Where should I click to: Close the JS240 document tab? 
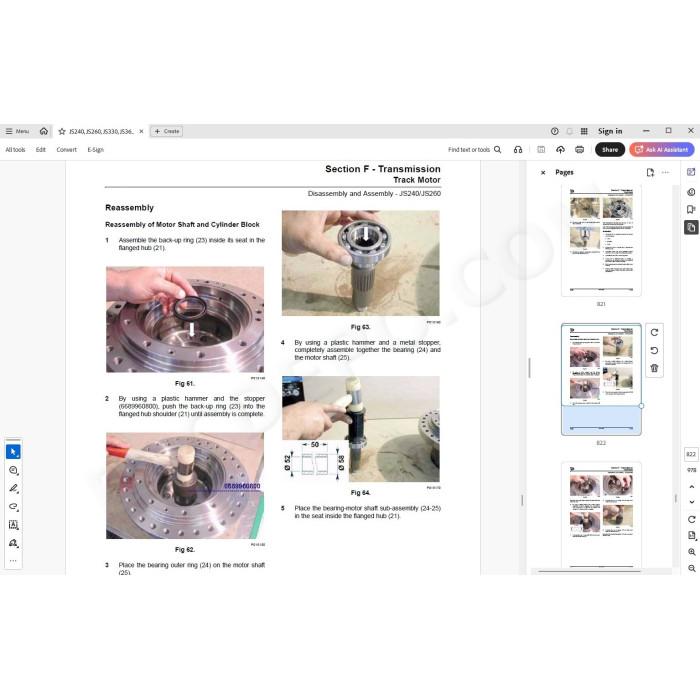tap(141, 131)
